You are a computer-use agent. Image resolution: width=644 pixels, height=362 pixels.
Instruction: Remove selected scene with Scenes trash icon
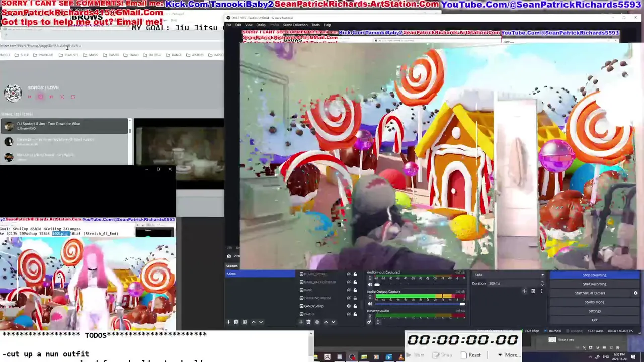click(236, 322)
